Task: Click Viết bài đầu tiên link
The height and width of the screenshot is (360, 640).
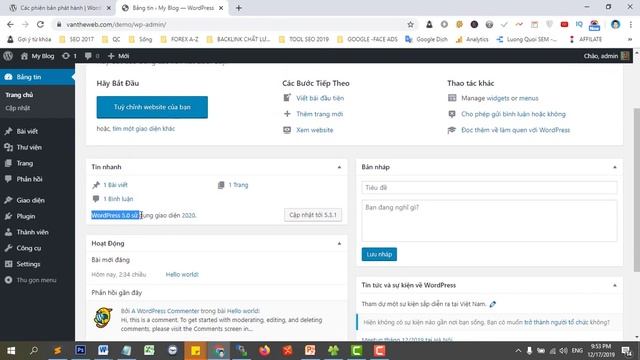Action: [x=320, y=98]
